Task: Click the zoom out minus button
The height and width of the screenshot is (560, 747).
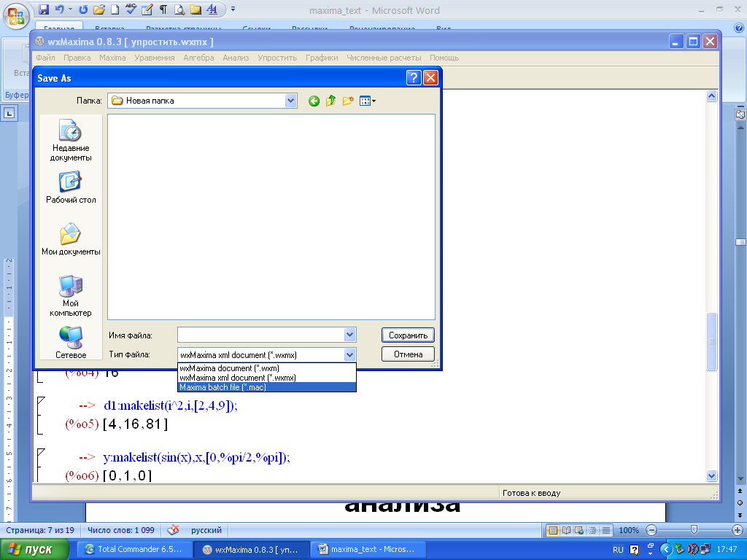Action: coord(651,530)
